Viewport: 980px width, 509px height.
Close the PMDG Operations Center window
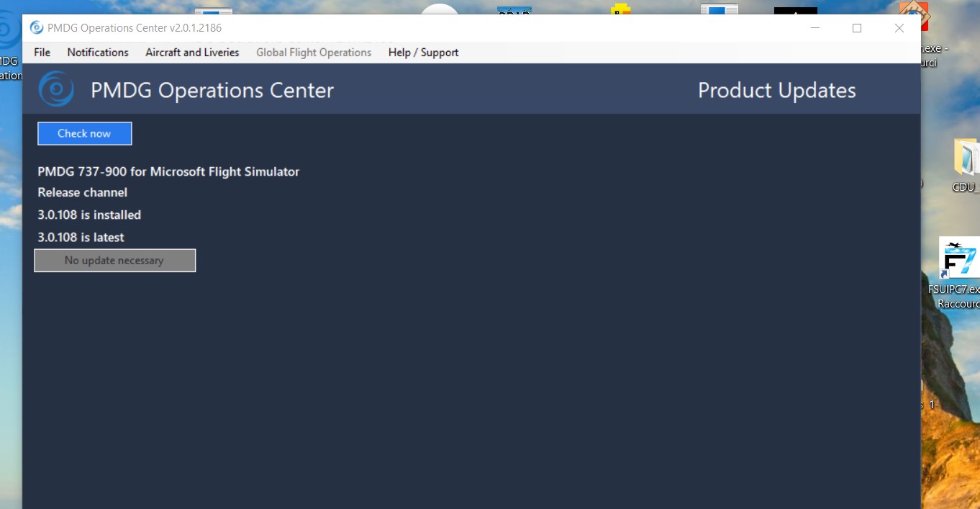[899, 28]
